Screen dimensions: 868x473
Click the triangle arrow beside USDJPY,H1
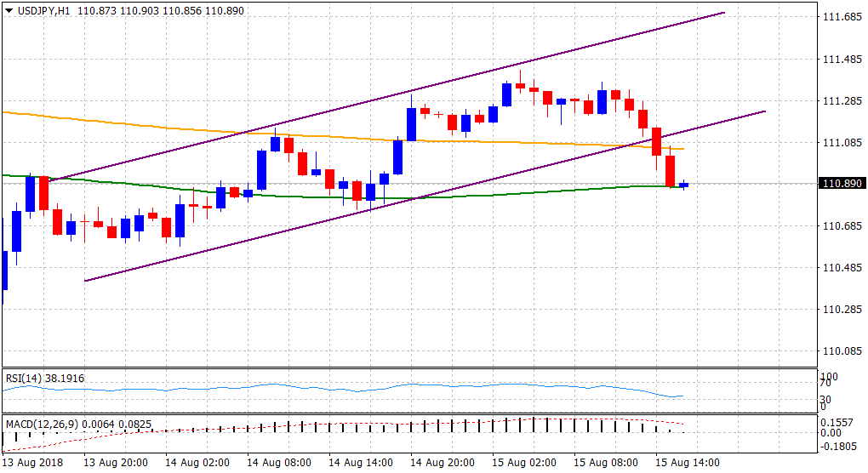(9, 9)
